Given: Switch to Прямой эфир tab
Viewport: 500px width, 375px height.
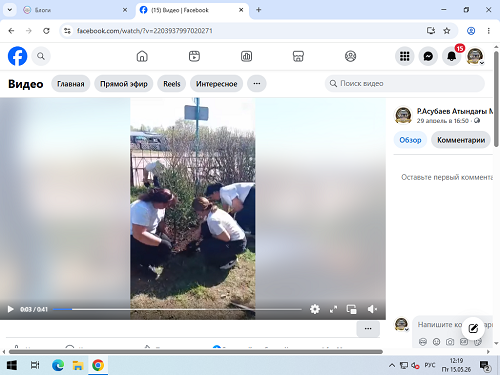Looking at the screenshot, I should pyautogui.click(x=124, y=84).
